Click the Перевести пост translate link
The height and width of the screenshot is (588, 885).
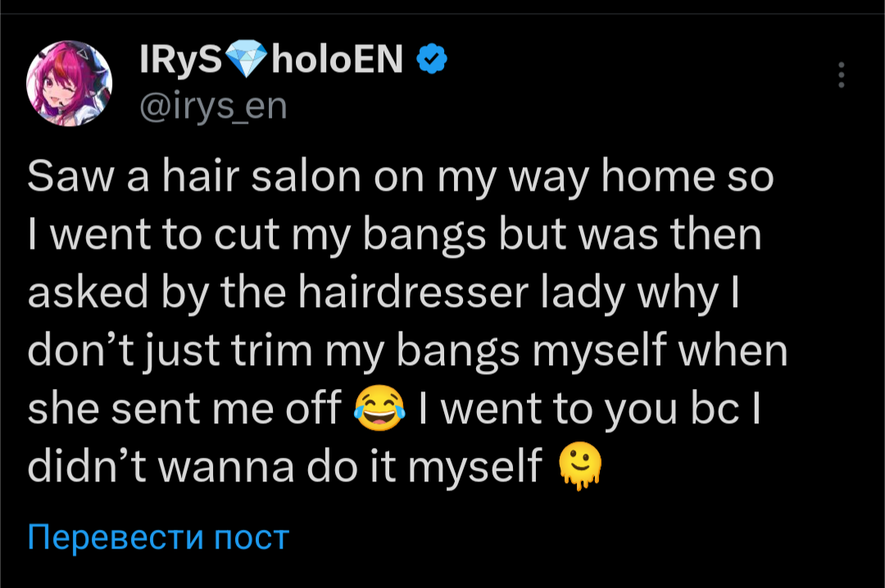[158, 536]
